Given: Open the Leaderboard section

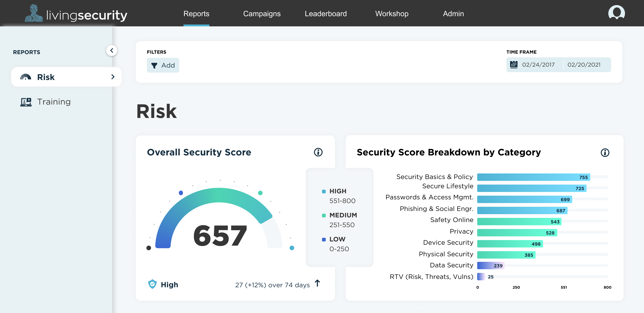Looking at the screenshot, I should tap(326, 14).
